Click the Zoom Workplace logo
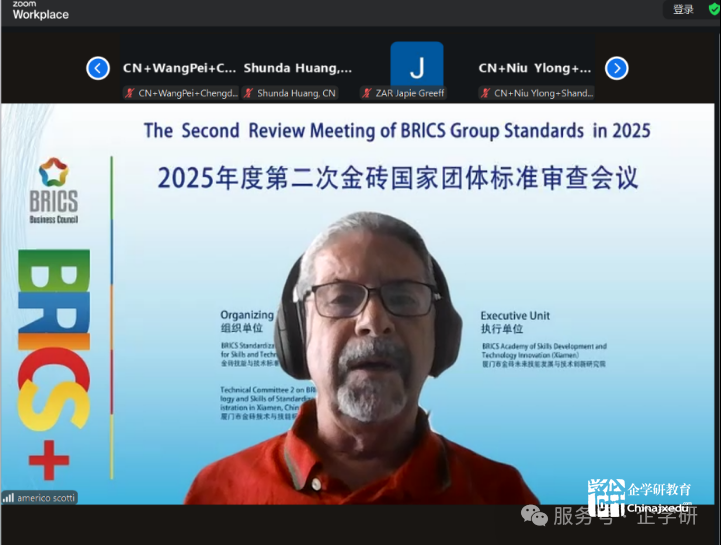The height and width of the screenshot is (545, 721). pos(40,10)
